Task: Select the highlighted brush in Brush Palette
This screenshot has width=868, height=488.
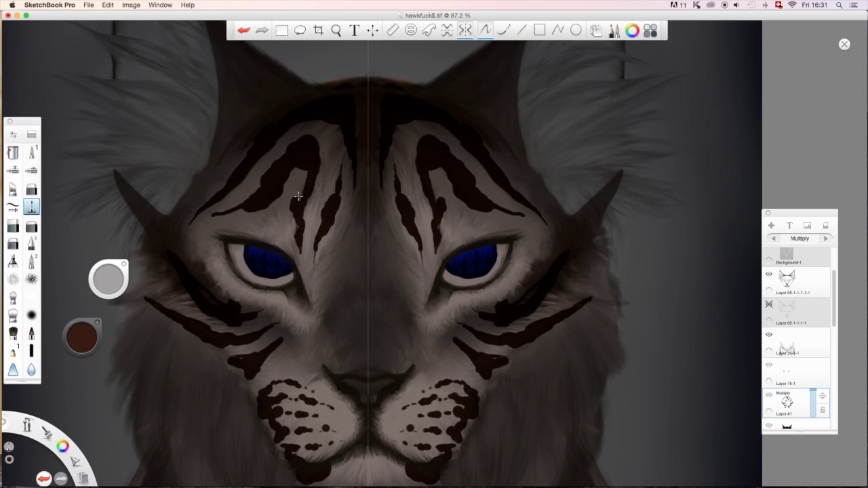Action: click(31, 207)
